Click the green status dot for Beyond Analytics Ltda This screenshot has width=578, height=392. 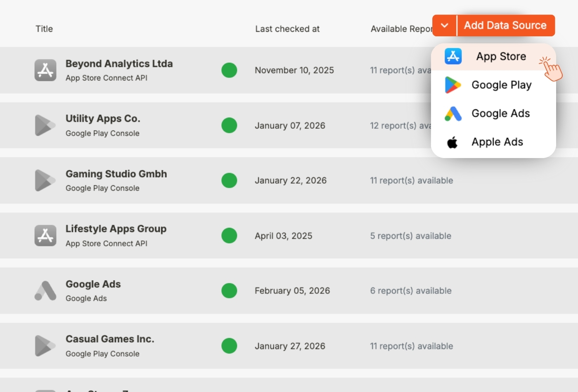[x=229, y=70]
